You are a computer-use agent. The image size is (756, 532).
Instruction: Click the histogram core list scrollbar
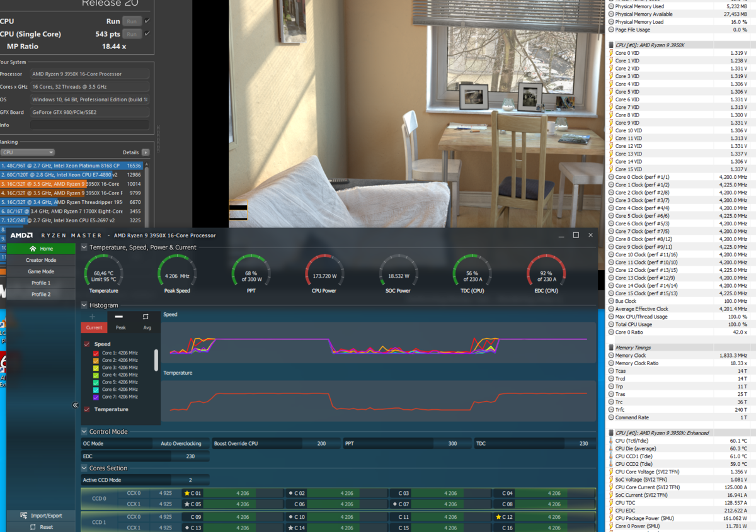click(156, 360)
